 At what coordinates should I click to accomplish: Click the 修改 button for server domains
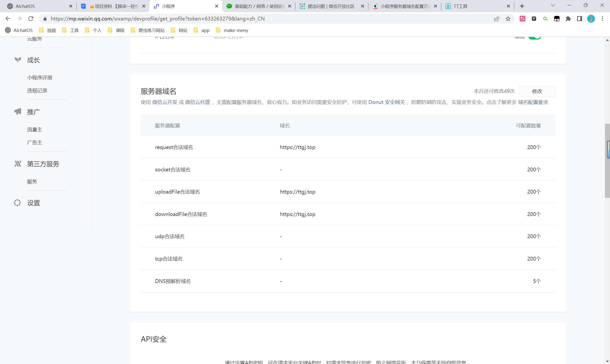[537, 91]
